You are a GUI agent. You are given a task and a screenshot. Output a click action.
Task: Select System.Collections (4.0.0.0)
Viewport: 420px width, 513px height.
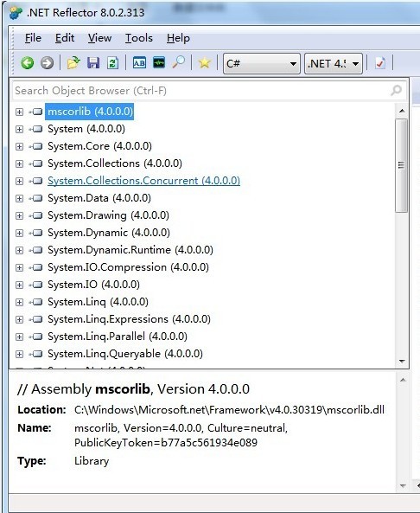click(115, 164)
